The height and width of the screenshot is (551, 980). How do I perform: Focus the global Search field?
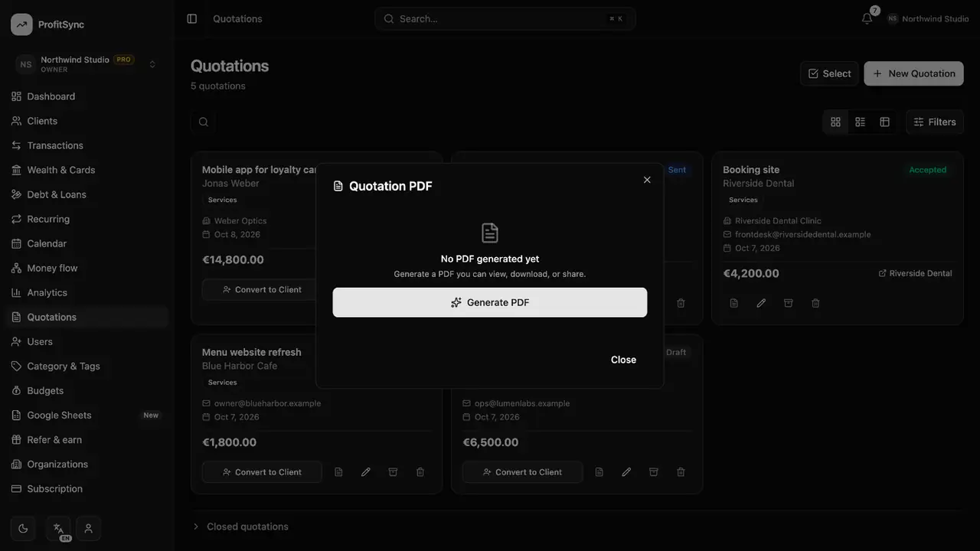[505, 18]
